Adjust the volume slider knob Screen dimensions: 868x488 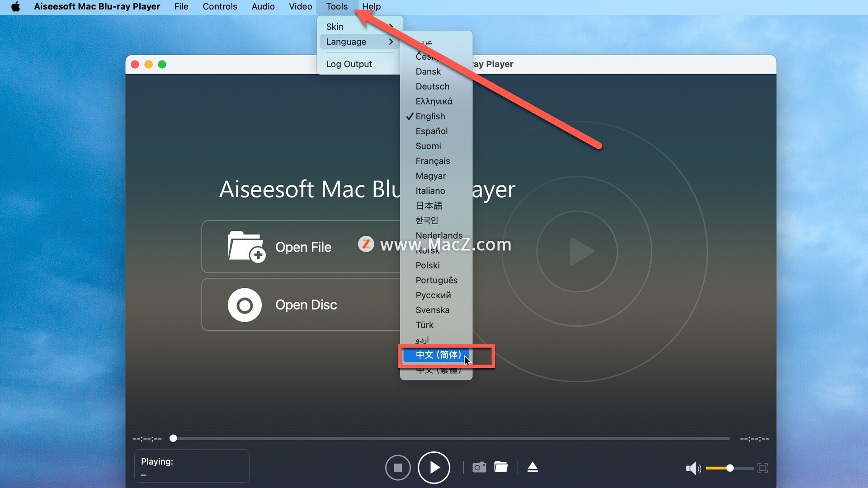pos(730,468)
